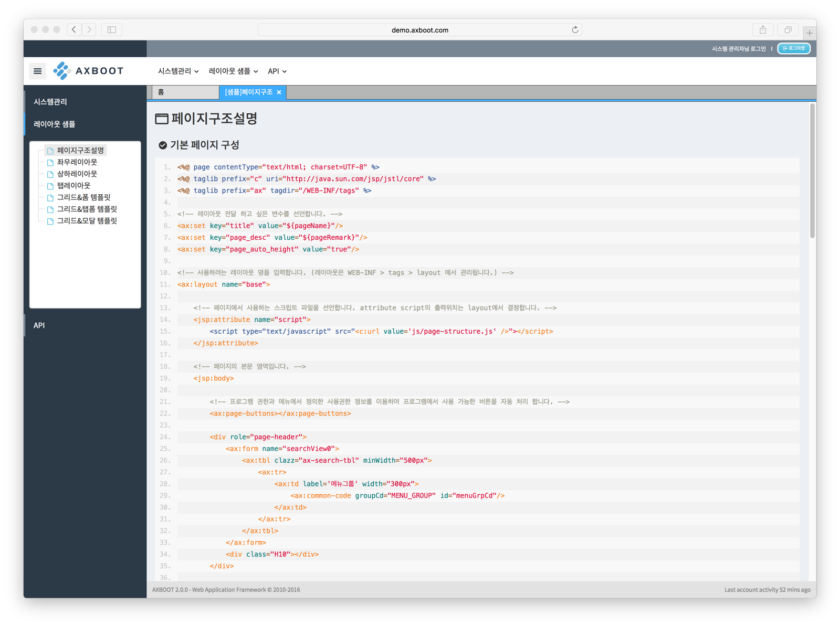The image size is (840, 626).
Task: Click the demo.axboot.com address bar
Action: [x=419, y=30]
